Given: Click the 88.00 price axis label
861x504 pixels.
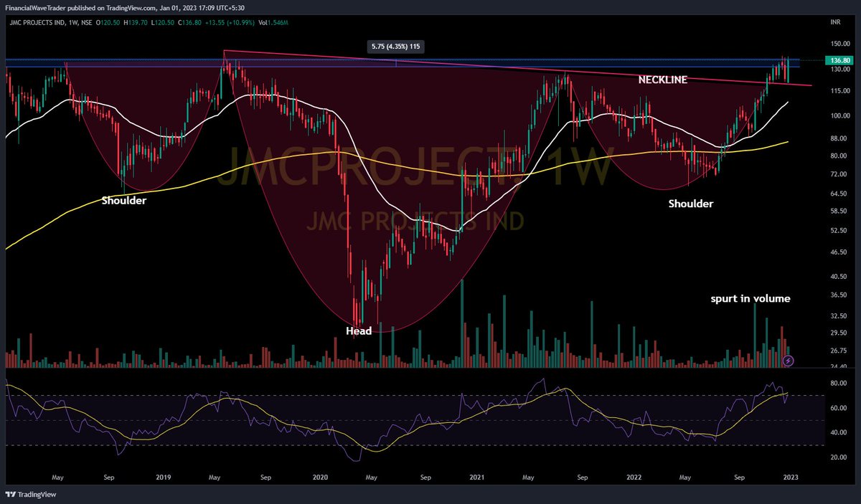Looking at the screenshot, I should (838, 138).
